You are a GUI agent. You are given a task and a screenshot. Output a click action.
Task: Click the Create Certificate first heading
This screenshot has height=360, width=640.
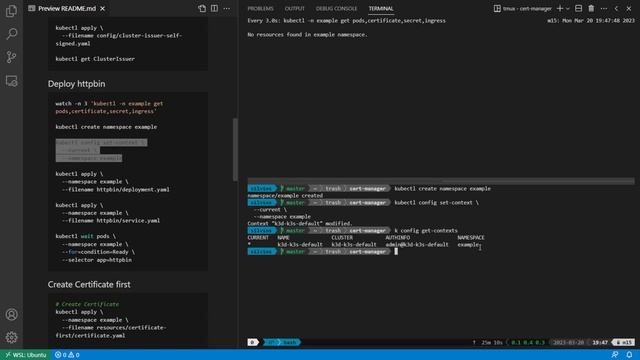[89, 284]
